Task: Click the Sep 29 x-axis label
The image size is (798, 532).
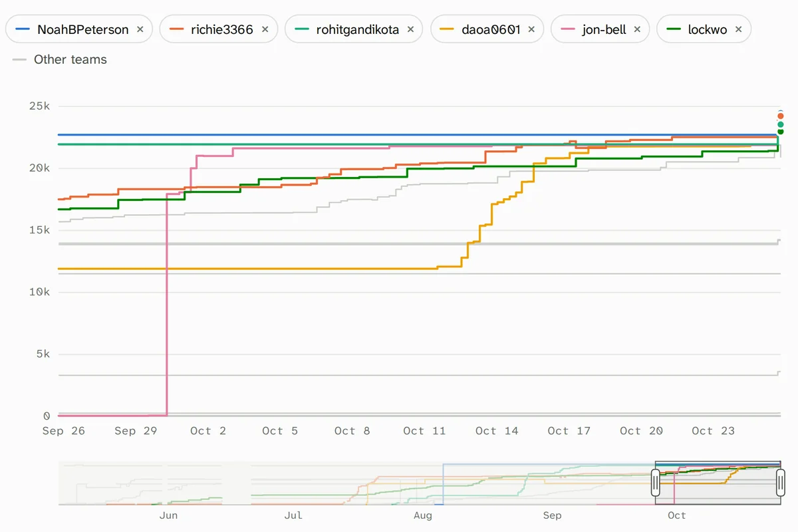Action: (x=136, y=431)
